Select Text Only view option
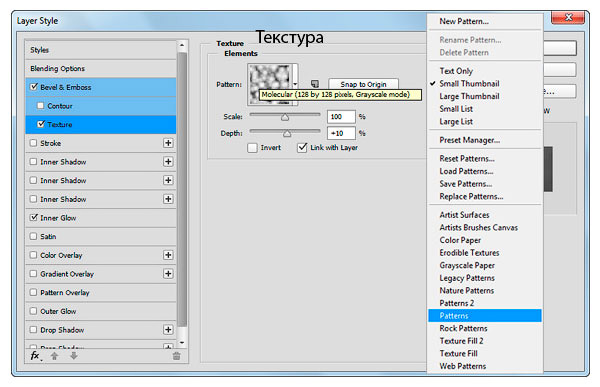600x387 pixels. (456, 71)
